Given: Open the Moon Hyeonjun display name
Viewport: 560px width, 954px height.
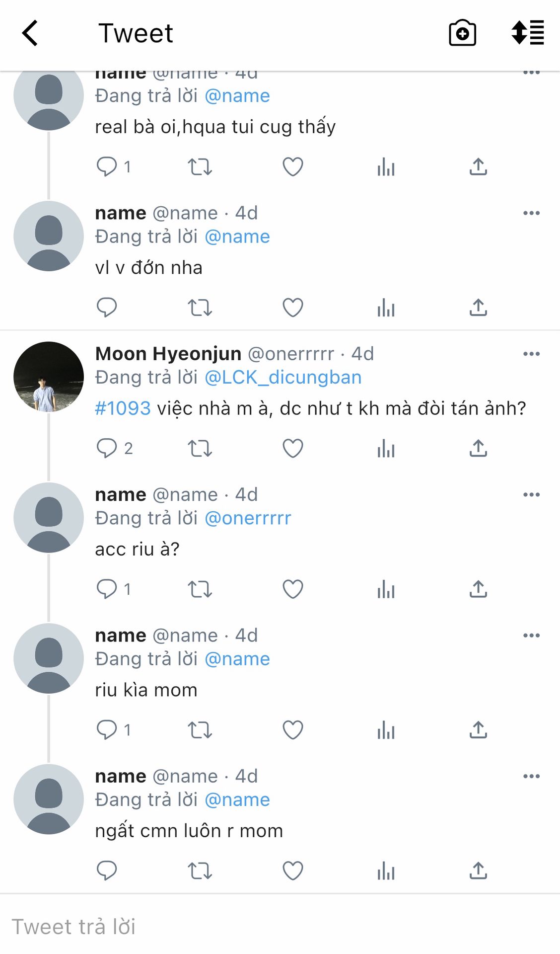Looking at the screenshot, I should pos(168,354).
